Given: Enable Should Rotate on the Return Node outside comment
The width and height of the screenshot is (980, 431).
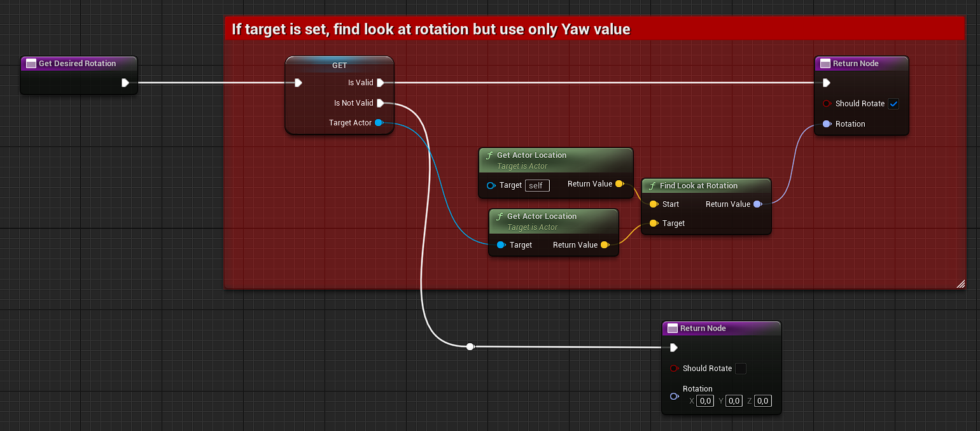Looking at the screenshot, I should (741, 369).
